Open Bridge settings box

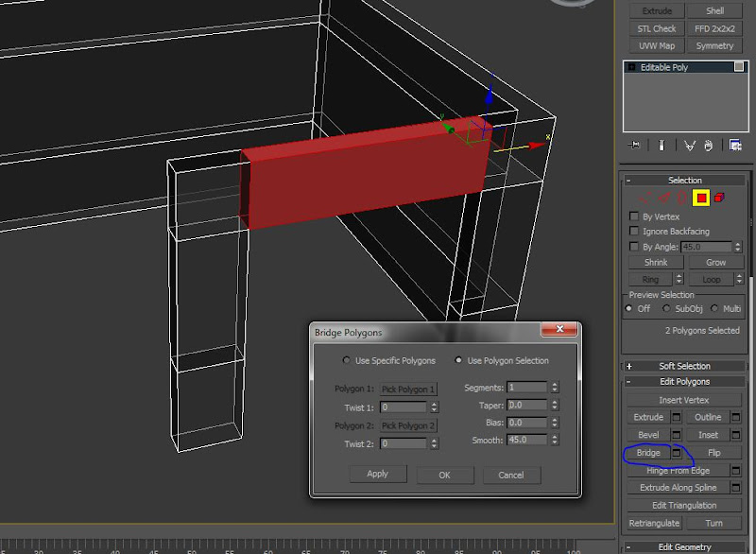point(677,453)
